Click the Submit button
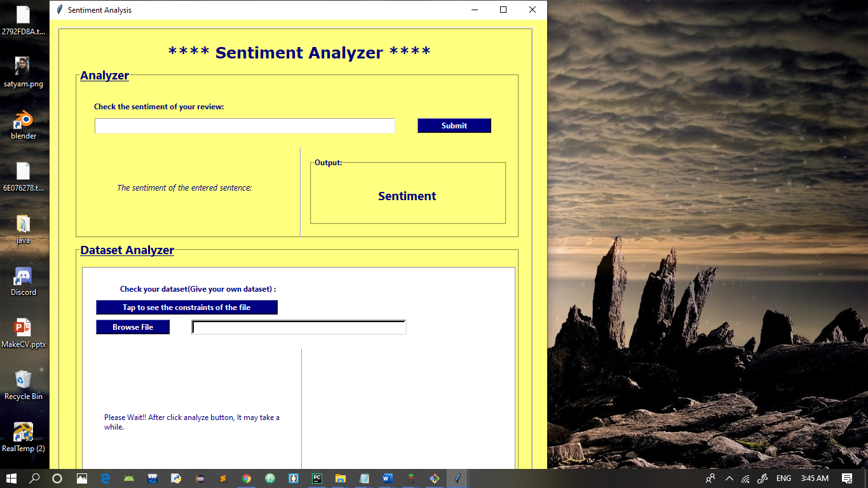 pos(454,126)
